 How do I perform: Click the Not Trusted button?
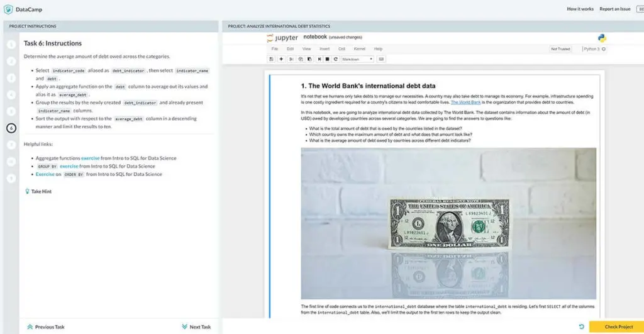pos(560,49)
